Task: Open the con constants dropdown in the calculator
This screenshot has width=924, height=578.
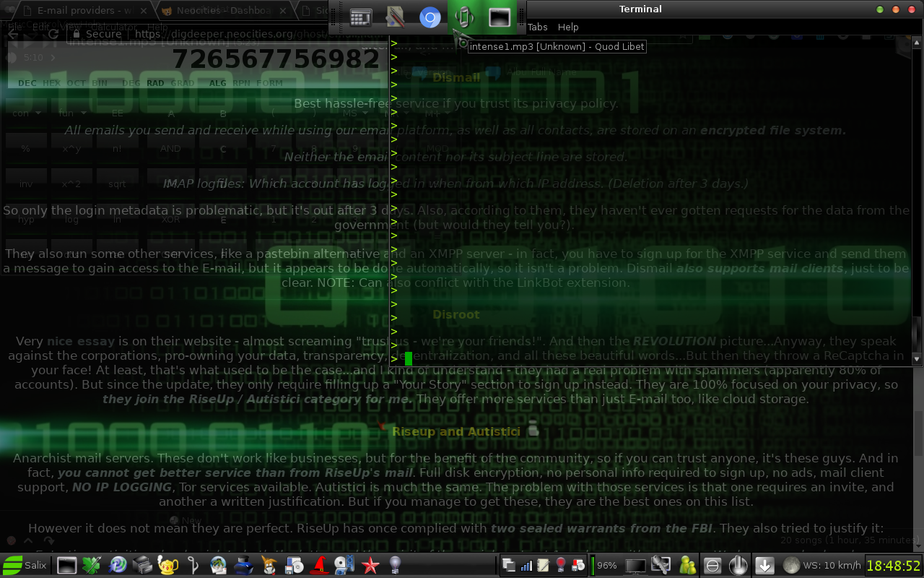Action: point(25,112)
